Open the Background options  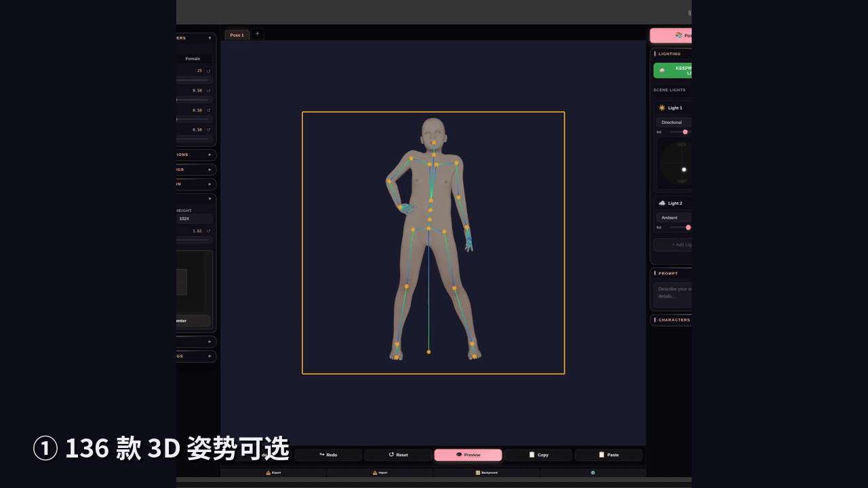coord(486,472)
